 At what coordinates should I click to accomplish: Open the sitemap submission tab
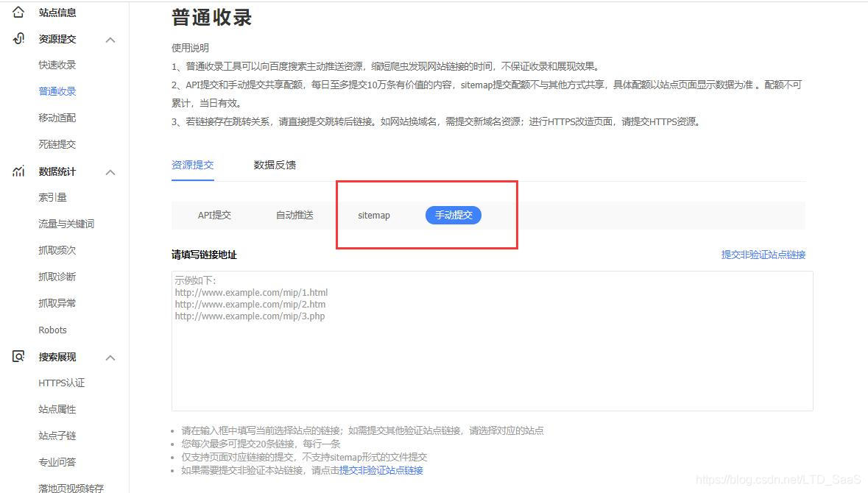(374, 215)
